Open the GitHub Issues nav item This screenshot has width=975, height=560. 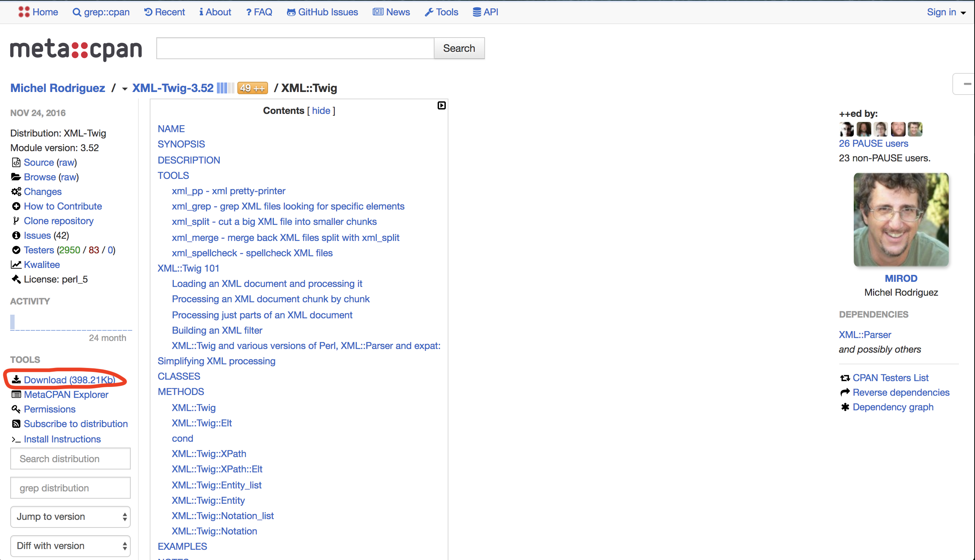(x=322, y=12)
